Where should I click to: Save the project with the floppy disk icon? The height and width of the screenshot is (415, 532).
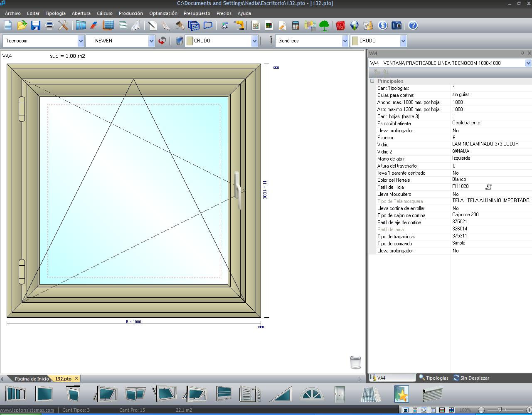pos(36,26)
